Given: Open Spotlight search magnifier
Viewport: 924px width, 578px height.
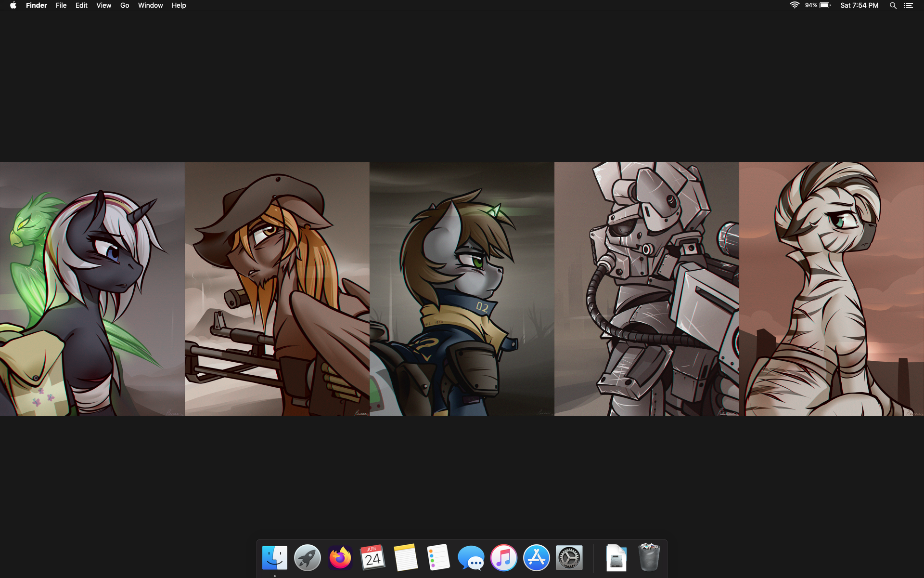Looking at the screenshot, I should (893, 5).
